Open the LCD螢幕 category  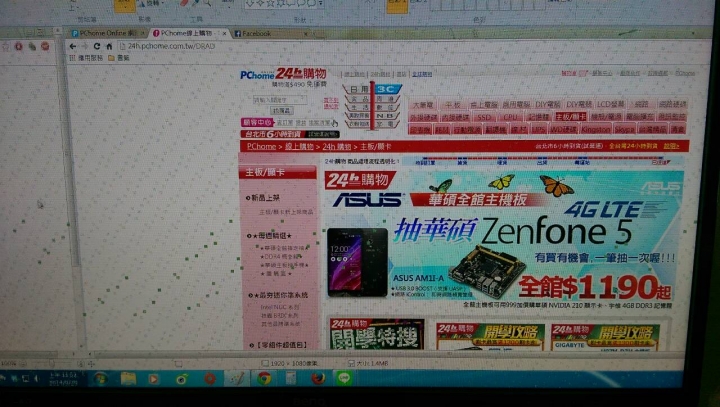pyautogui.click(x=610, y=104)
